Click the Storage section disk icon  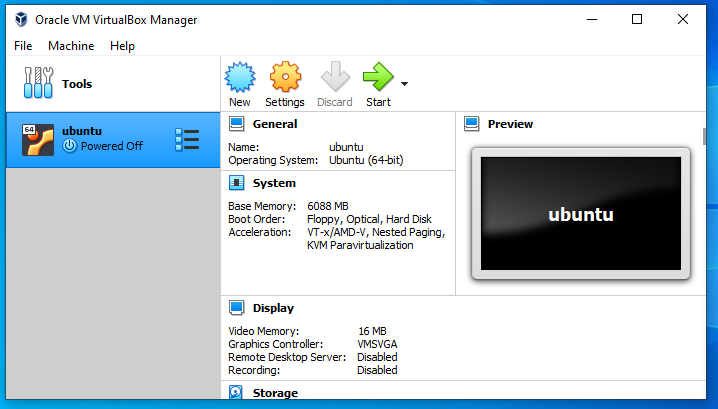click(x=236, y=393)
